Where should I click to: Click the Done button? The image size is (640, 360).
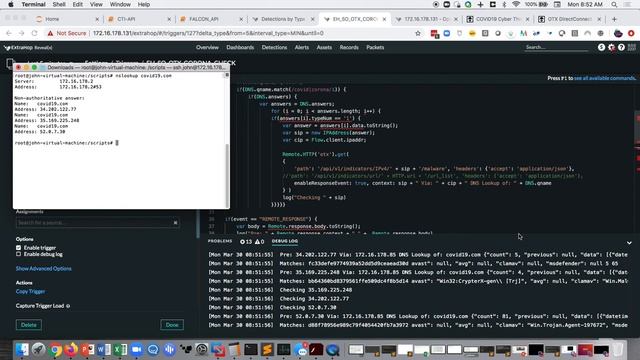click(172, 325)
